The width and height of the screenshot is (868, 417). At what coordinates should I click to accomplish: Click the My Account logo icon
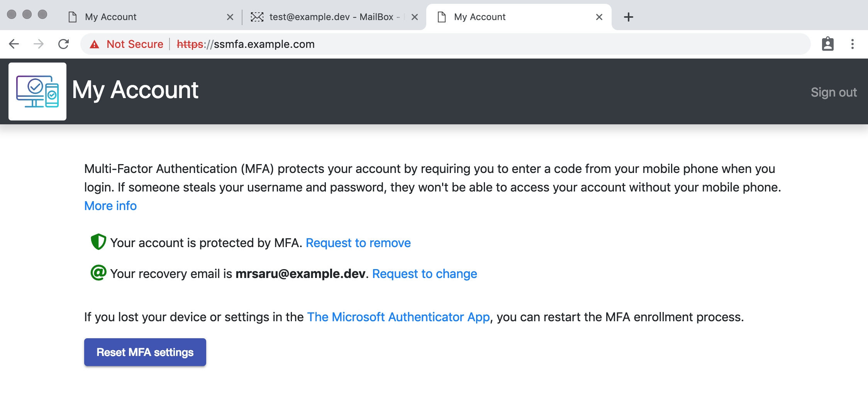click(x=37, y=92)
